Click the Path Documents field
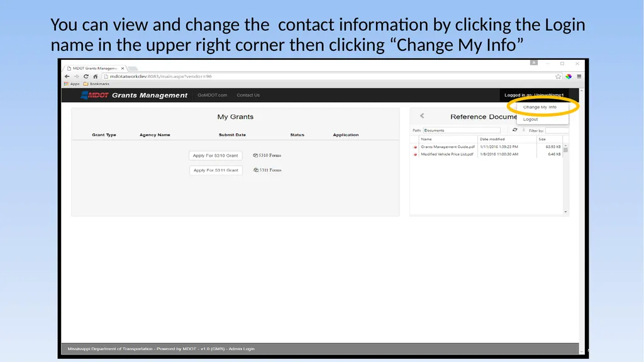The image size is (644, 362). tap(462, 130)
